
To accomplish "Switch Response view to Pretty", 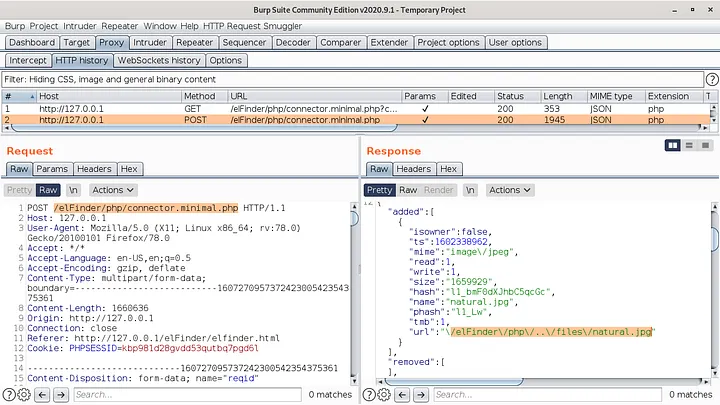I will click(379, 190).
